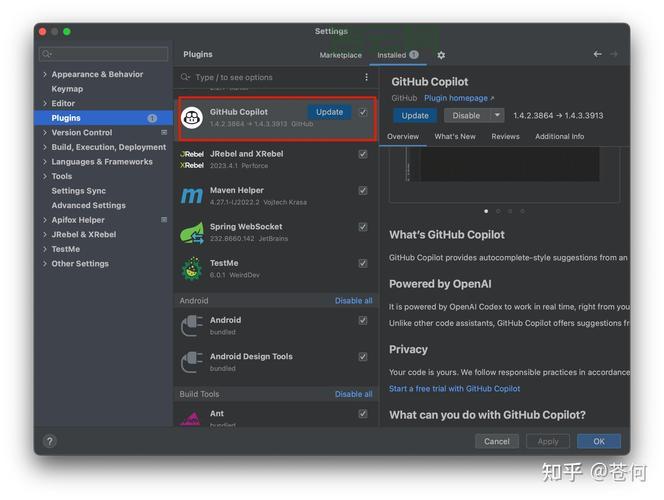This screenshot has height=500, width=664.
Task: Open plugin list options three-dot menu
Action: coord(366,77)
